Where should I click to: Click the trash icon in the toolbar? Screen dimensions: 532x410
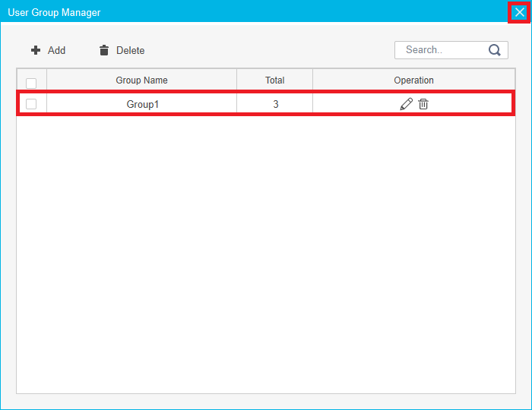tap(104, 50)
